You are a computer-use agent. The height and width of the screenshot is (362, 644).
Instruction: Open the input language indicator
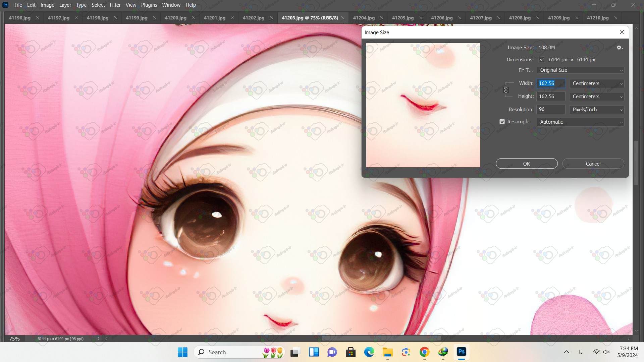[581, 352]
